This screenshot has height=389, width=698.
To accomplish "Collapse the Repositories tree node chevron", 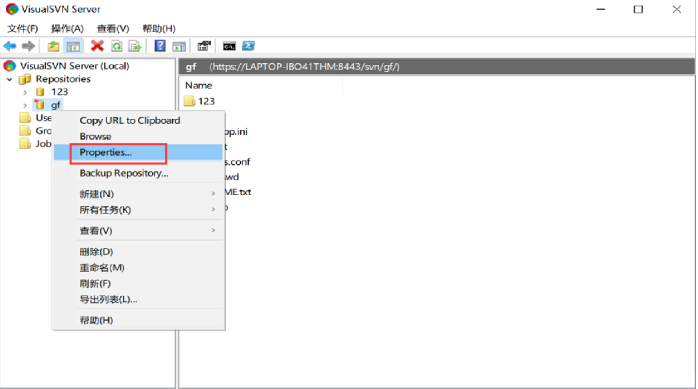I will point(10,79).
